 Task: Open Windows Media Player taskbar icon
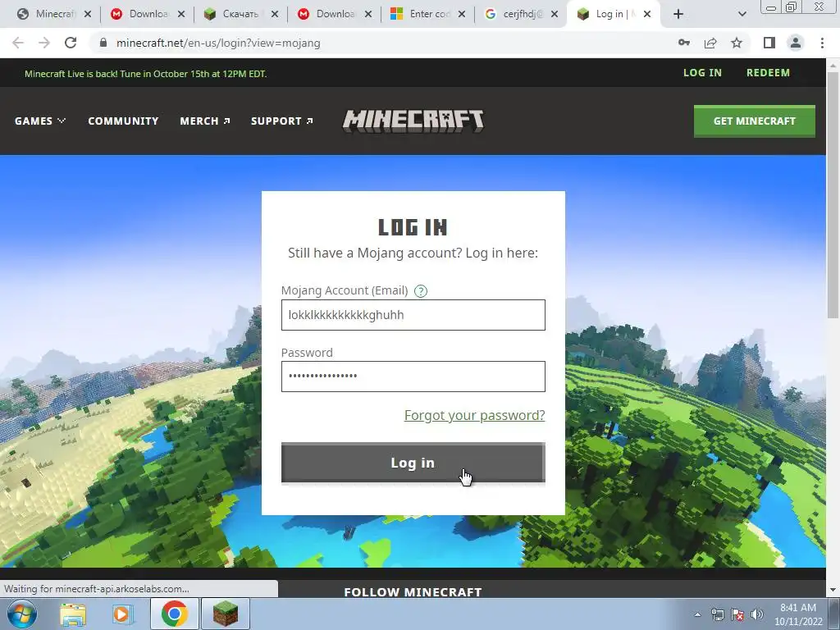[x=123, y=614]
